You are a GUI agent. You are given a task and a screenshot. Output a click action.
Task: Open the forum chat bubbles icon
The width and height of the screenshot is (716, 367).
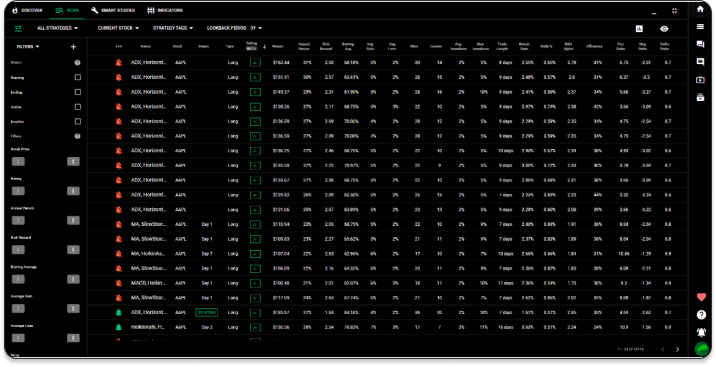point(700,44)
